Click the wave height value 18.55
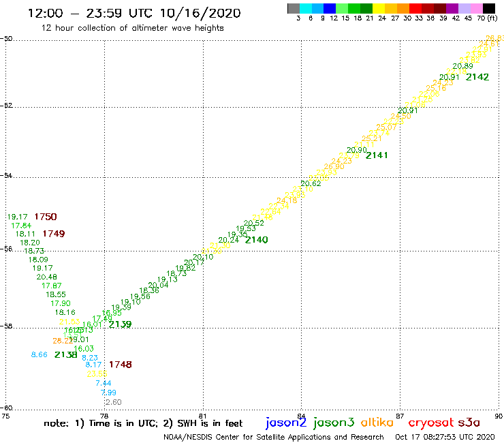 pyautogui.click(x=56, y=294)
